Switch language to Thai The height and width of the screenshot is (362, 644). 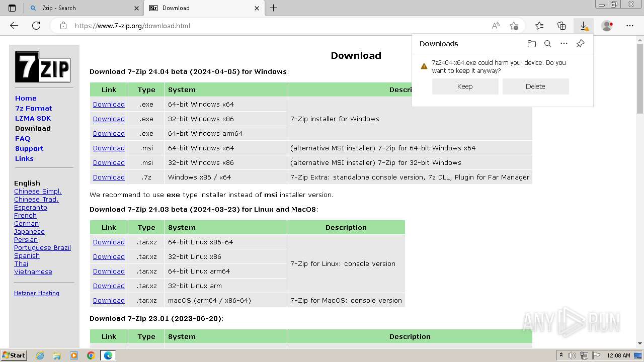point(21,264)
